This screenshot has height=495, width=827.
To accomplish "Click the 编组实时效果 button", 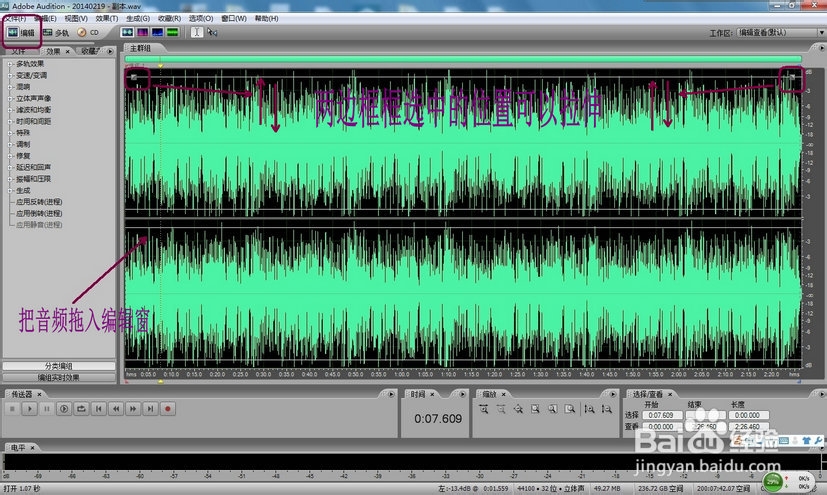I will [x=59, y=377].
